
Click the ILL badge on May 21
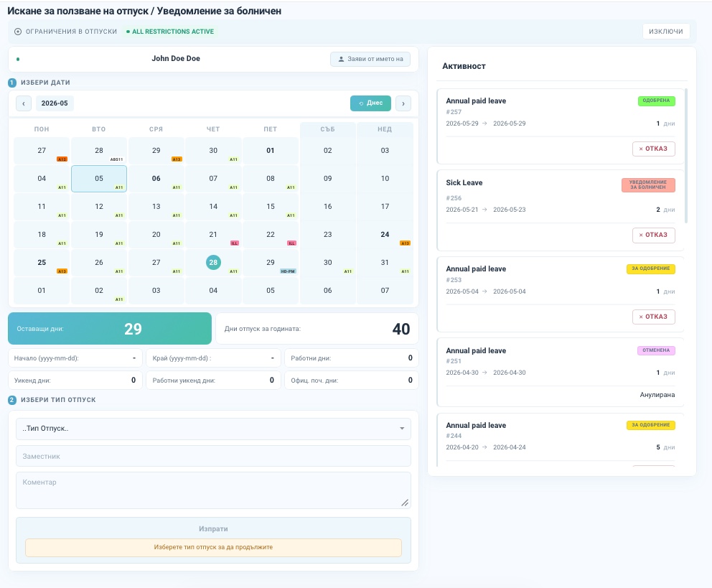click(234, 243)
